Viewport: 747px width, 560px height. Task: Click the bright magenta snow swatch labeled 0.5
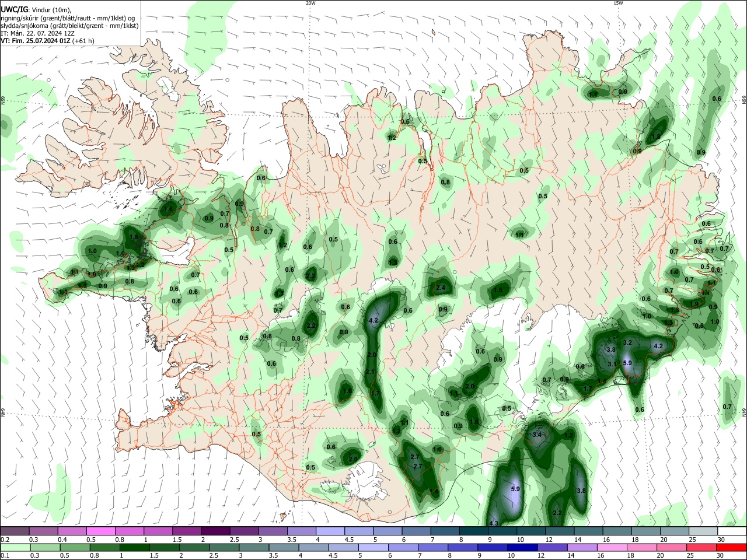pyautogui.click(x=100, y=531)
